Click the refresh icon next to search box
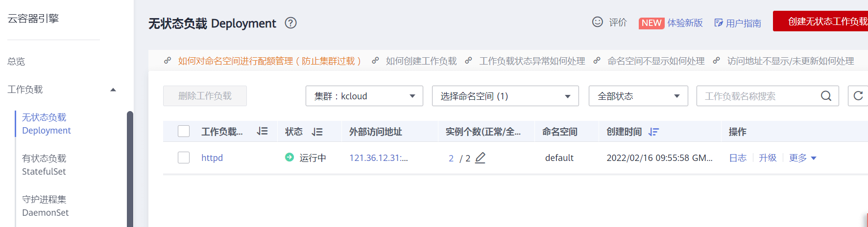 [858, 96]
